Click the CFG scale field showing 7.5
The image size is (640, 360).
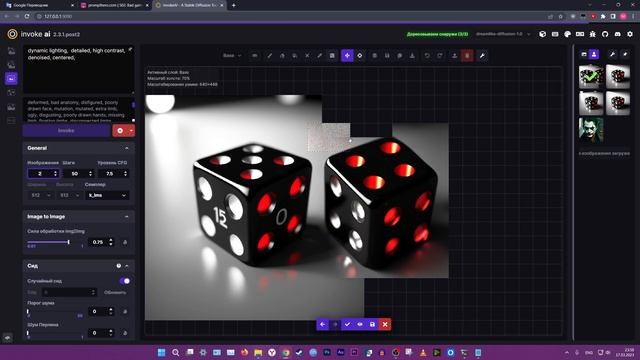tap(113, 173)
